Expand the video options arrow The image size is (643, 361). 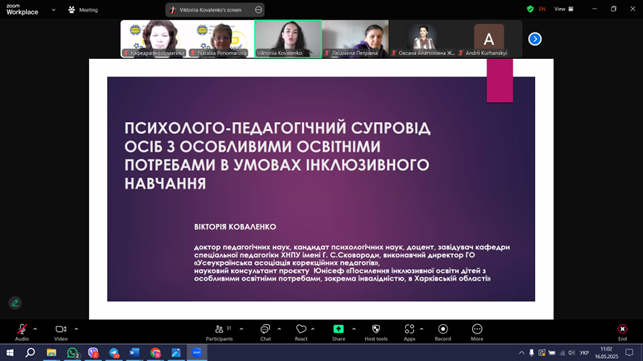tap(76, 329)
